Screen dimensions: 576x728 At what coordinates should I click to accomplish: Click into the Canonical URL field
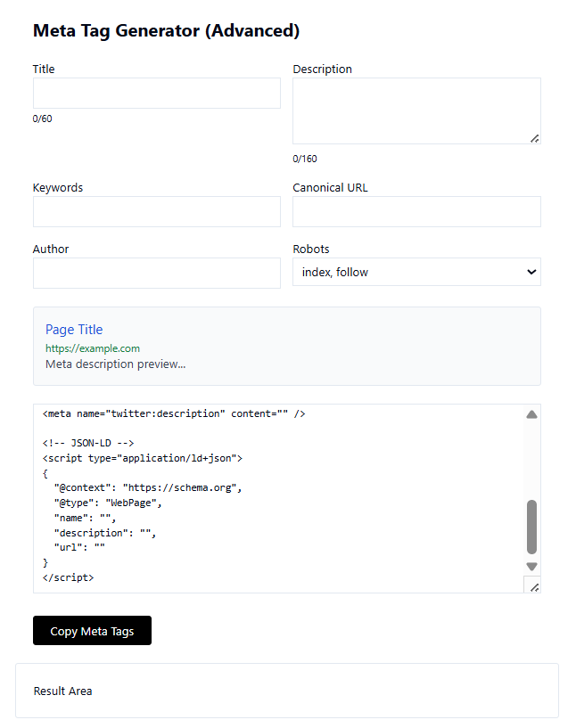(416, 212)
